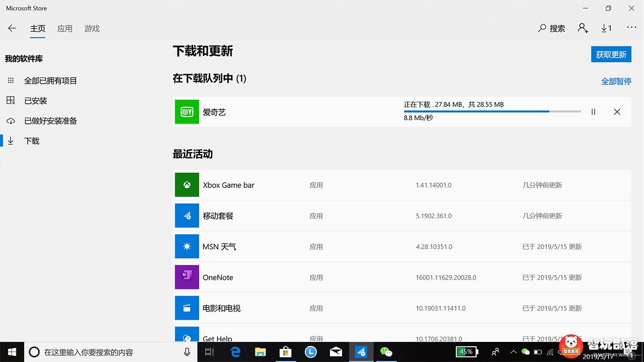The height and width of the screenshot is (362, 644).
Task: Go back with the back arrow
Action: [12, 28]
